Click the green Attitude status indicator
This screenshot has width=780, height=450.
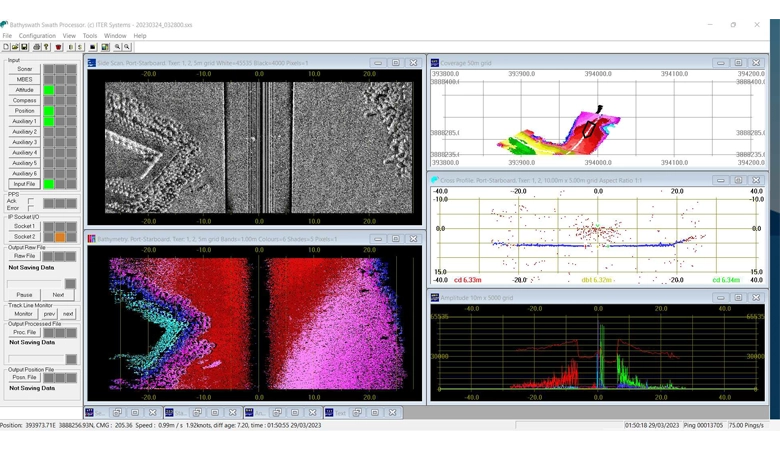coord(48,90)
